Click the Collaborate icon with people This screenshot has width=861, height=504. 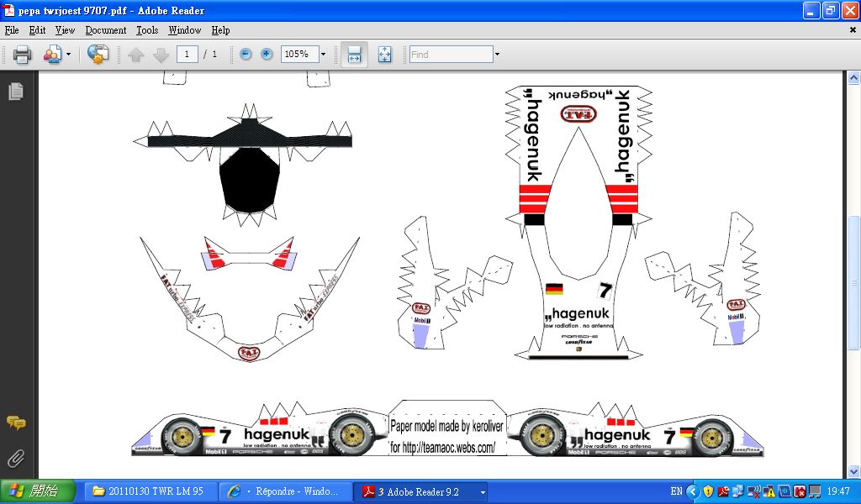tap(52, 55)
